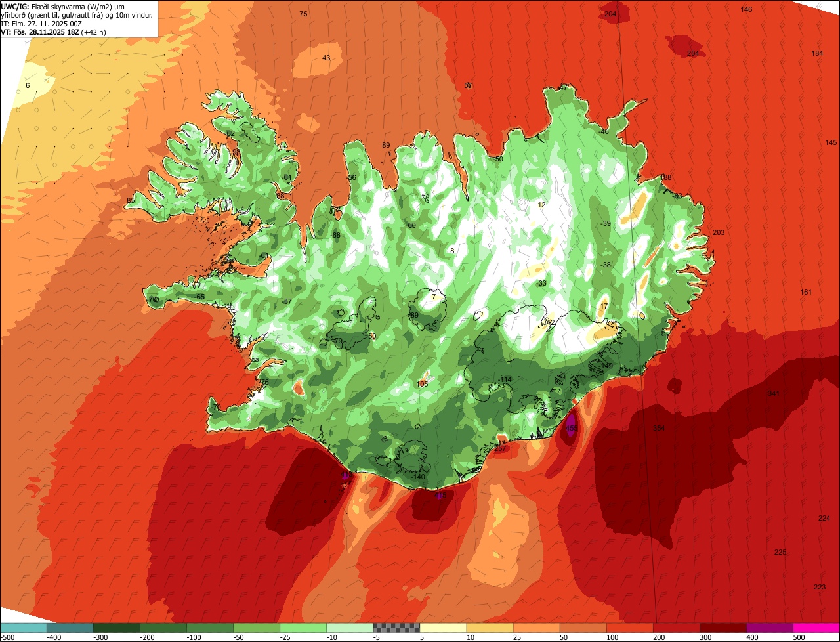Screen dimensions: 840x642
Task: Select the darkest green -300 to -200 legend swatch
Action: point(116,628)
